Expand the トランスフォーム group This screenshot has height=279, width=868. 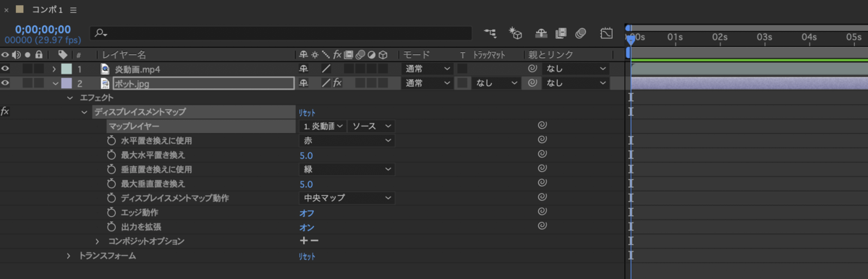coord(69,256)
